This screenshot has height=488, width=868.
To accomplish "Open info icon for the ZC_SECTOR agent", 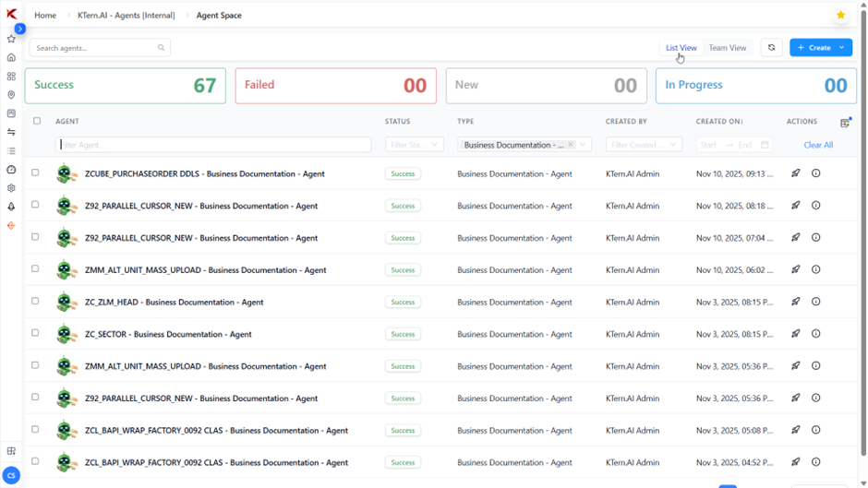I will point(815,334).
